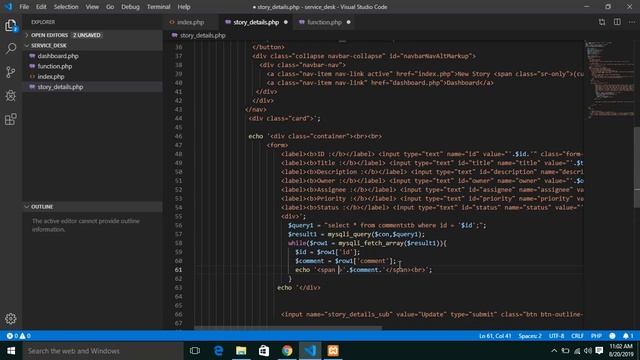Show hidden system tray icons
This screenshot has width=640, height=360.
coord(554,351)
